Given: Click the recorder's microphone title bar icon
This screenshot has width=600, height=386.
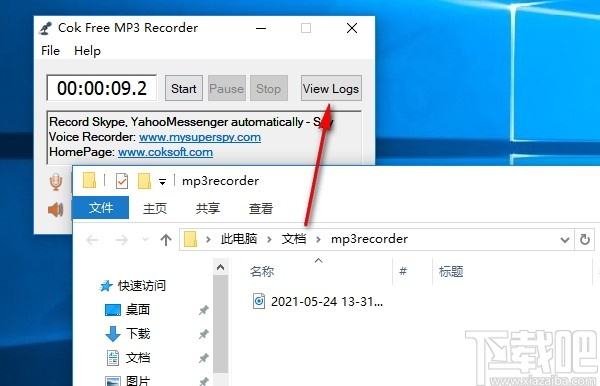Looking at the screenshot, I should pyautogui.click(x=46, y=28).
